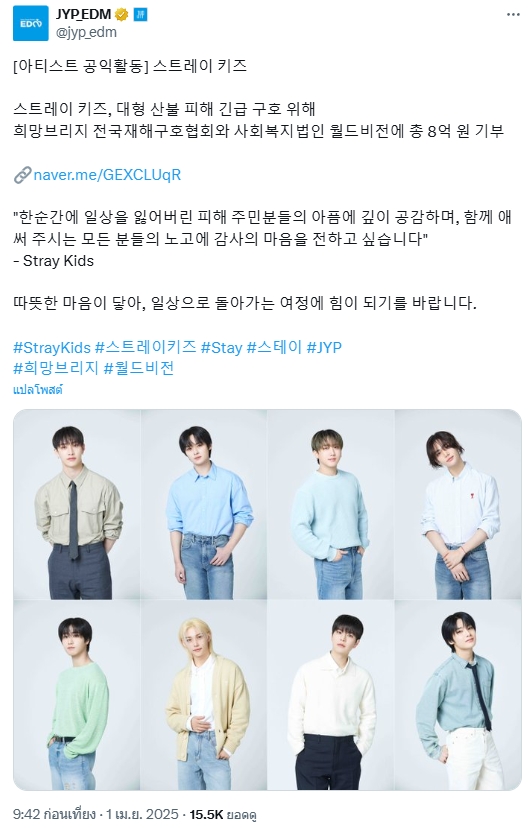
Task: Open the photo with the green sweater
Action: point(77,695)
